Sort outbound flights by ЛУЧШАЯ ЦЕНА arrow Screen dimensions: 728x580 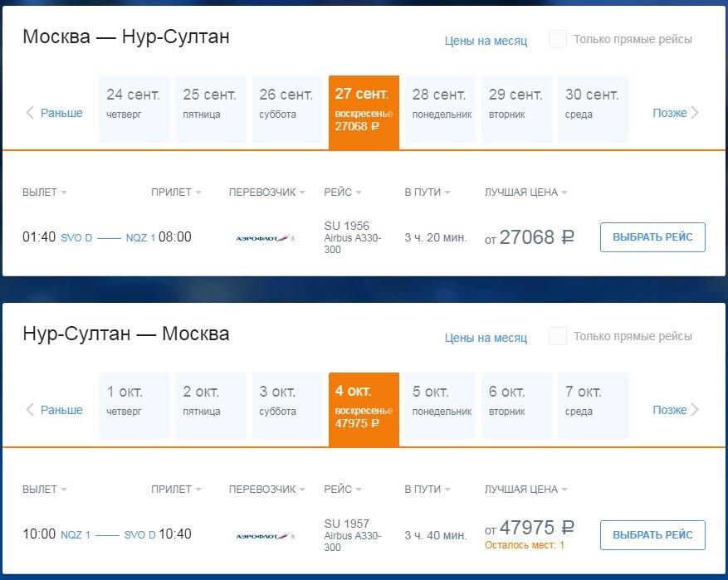[564, 193]
